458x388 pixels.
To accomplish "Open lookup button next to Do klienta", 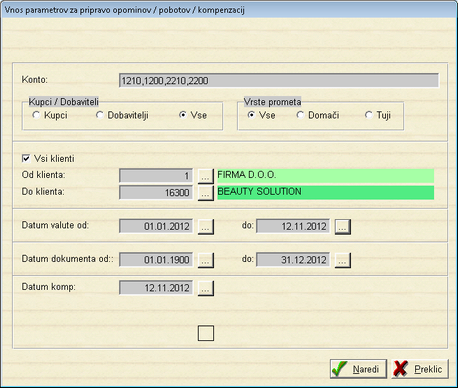I will point(206,193).
